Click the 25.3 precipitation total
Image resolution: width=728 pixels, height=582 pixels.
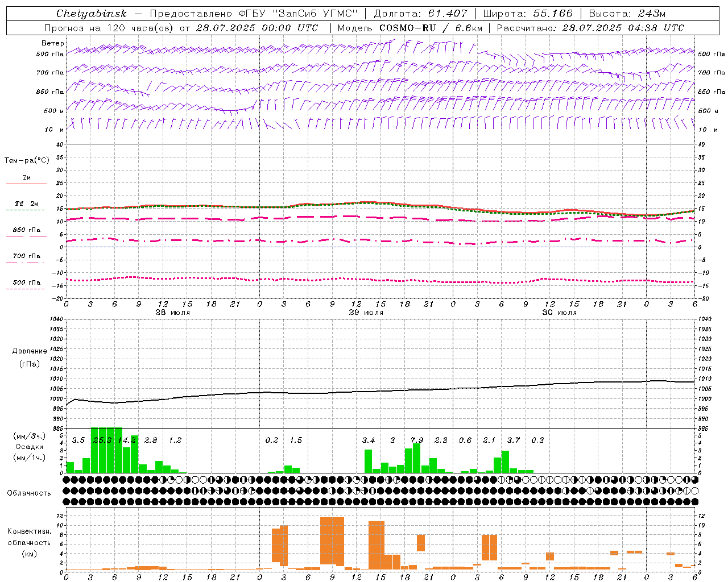point(102,440)
